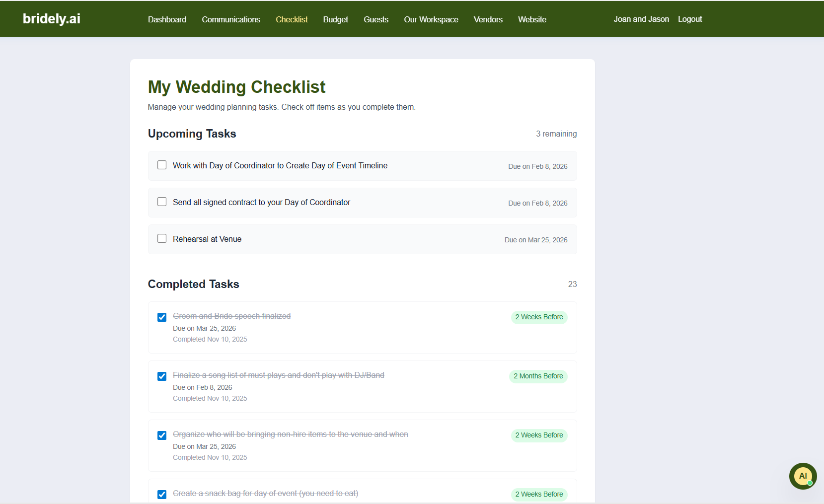824x504 pixels.
Task: Click the bridely.ai logo
Action: (x=52, y=19)
